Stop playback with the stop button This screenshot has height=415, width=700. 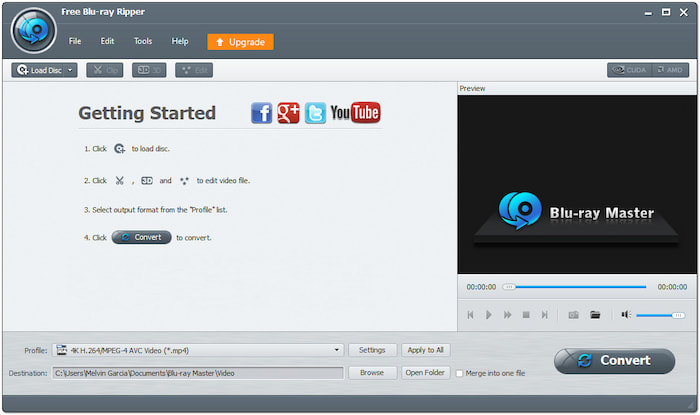coord(526,315)
